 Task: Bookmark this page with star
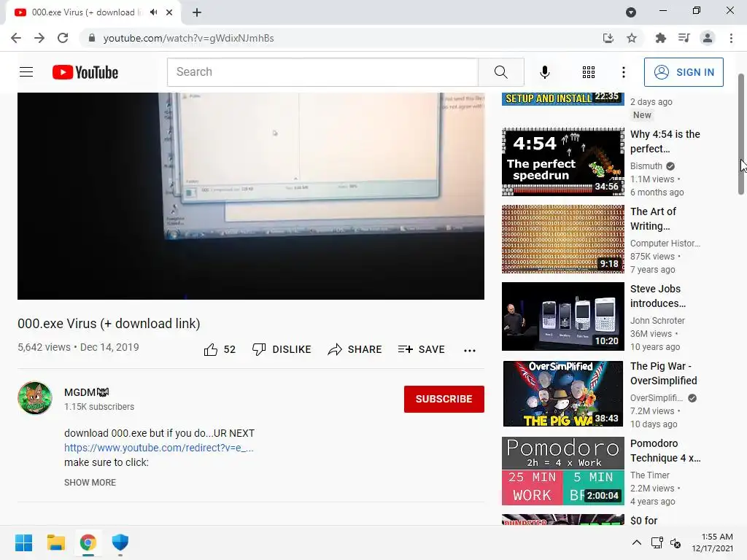pyautogui.click(x=631, y=38)
